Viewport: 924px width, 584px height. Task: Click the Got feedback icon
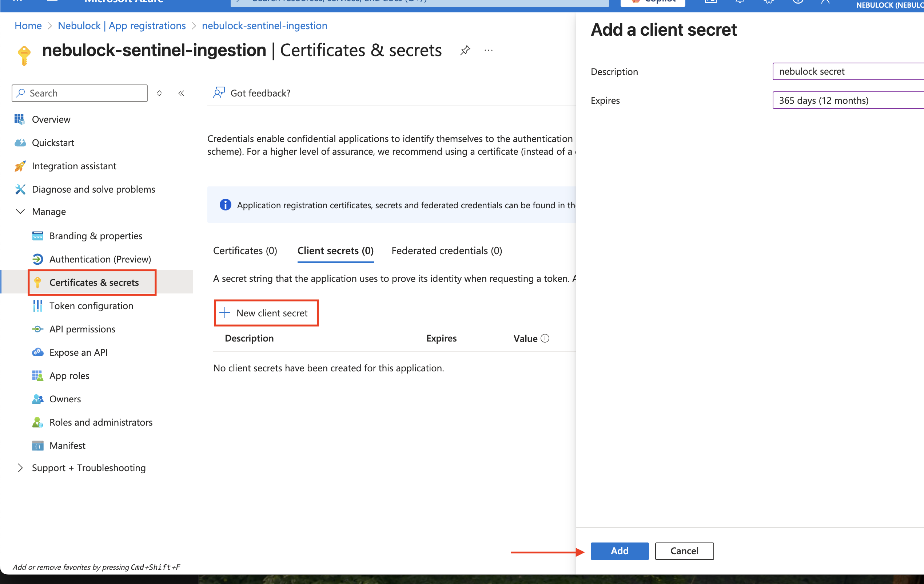click(219, 93)
